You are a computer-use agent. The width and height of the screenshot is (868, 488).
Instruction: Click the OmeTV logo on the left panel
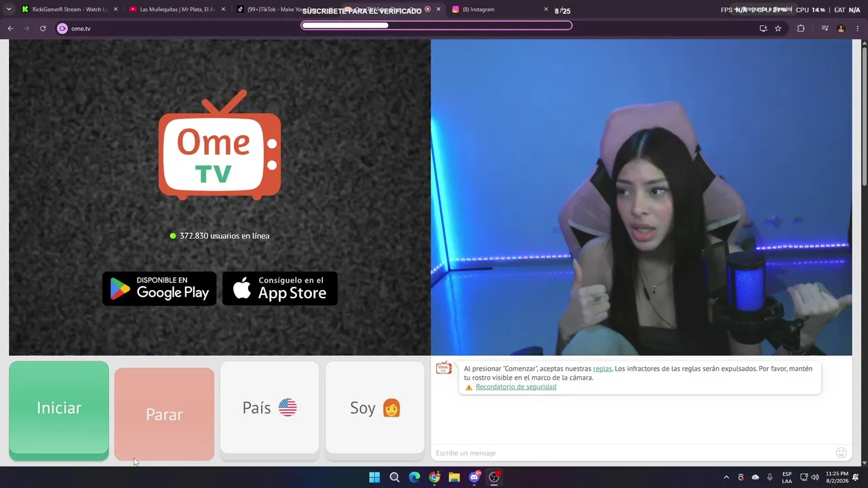click(220, 145)
